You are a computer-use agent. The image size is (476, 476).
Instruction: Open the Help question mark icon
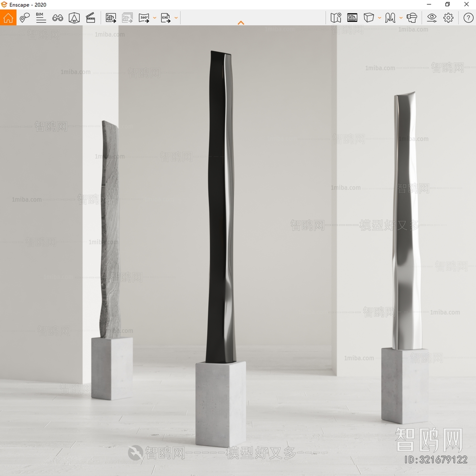[468, 18]
